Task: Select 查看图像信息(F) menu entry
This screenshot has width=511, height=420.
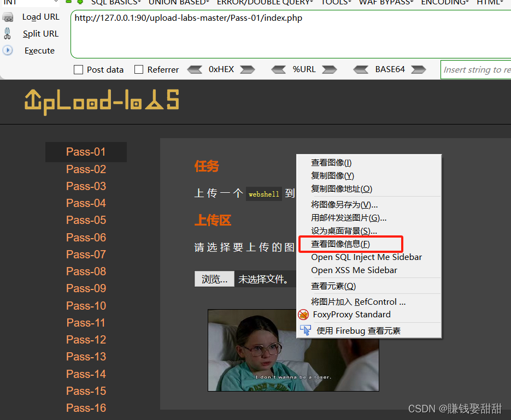Action: coord(369,244)
